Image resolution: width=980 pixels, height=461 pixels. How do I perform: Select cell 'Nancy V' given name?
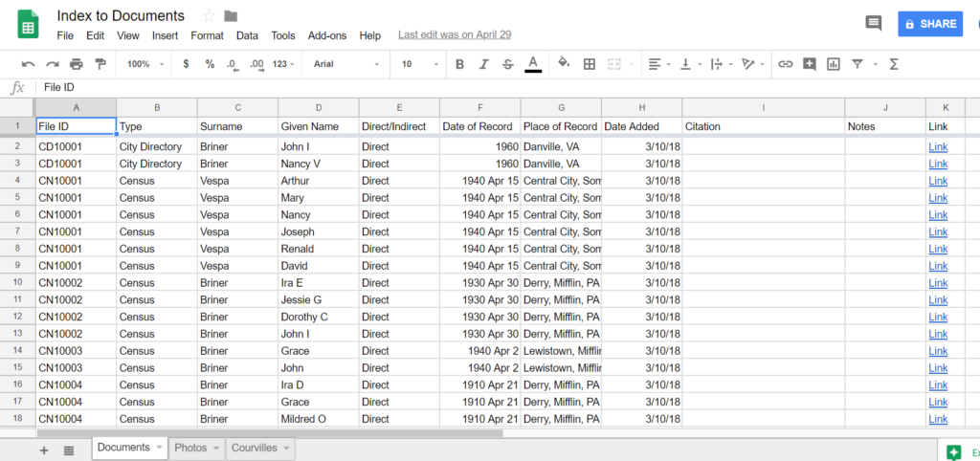[x=319, y=164]
